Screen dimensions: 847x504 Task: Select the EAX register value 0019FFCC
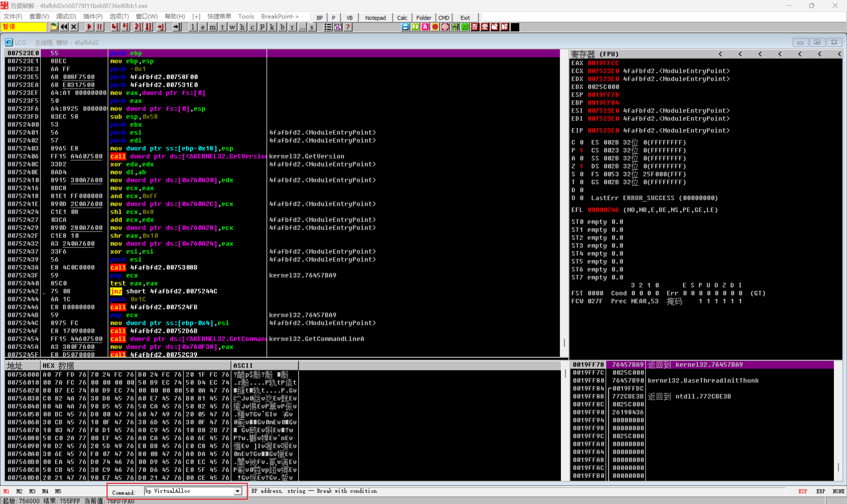tap(603, 63)
